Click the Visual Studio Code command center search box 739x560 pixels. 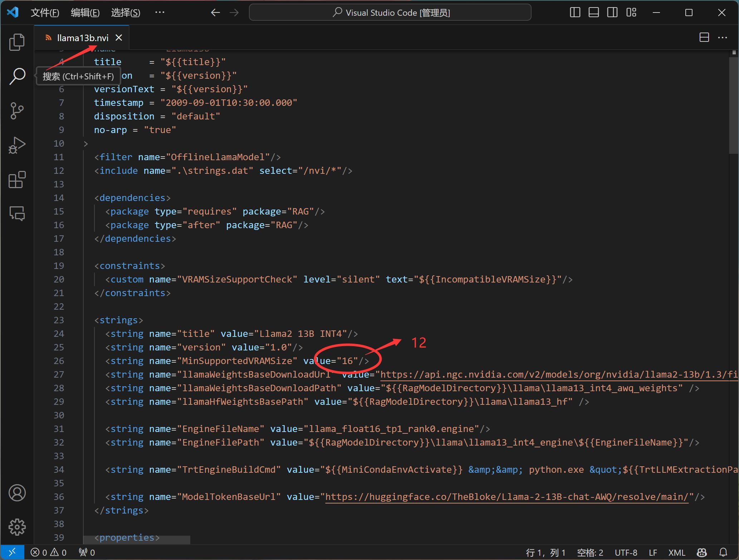pos(390,13)
